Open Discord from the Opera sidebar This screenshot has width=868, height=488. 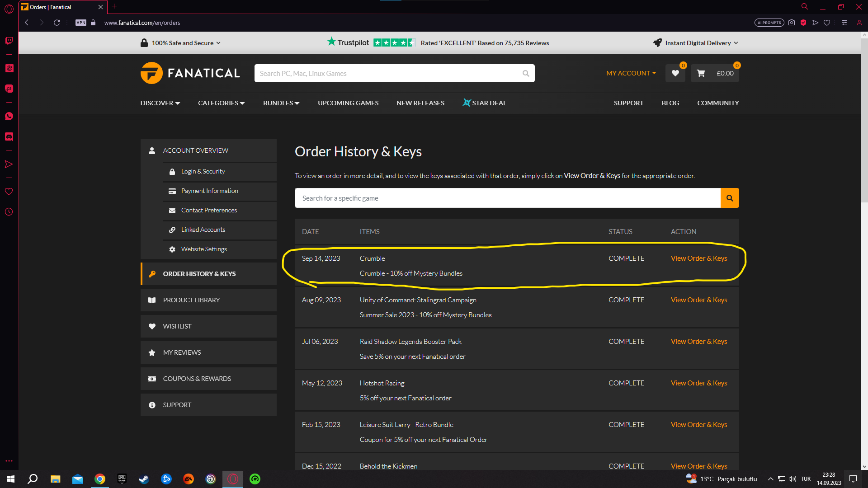(x=9, y=136)
